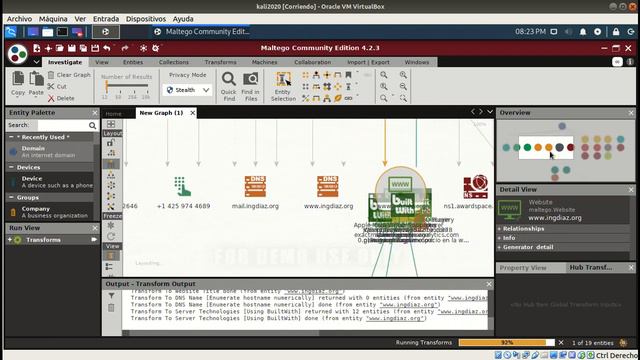
Task: Click the Redo arrow icon
Action: [125, 48]
